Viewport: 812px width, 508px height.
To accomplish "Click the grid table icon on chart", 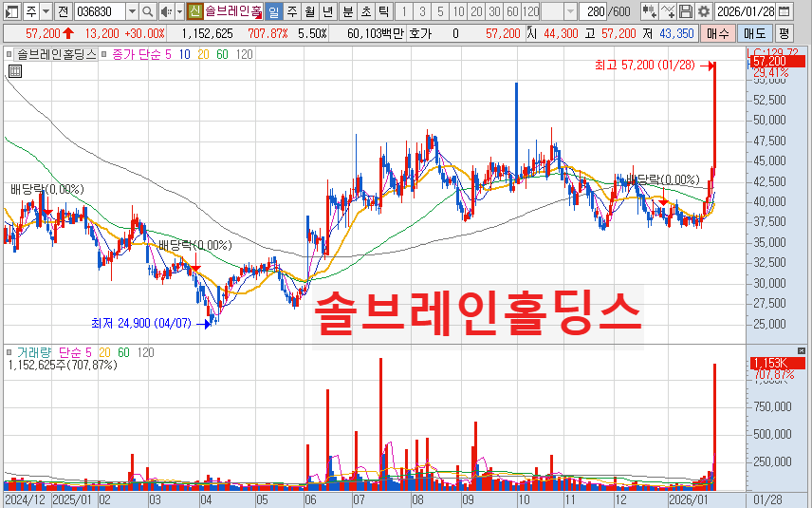I will [x=15, y=71].
